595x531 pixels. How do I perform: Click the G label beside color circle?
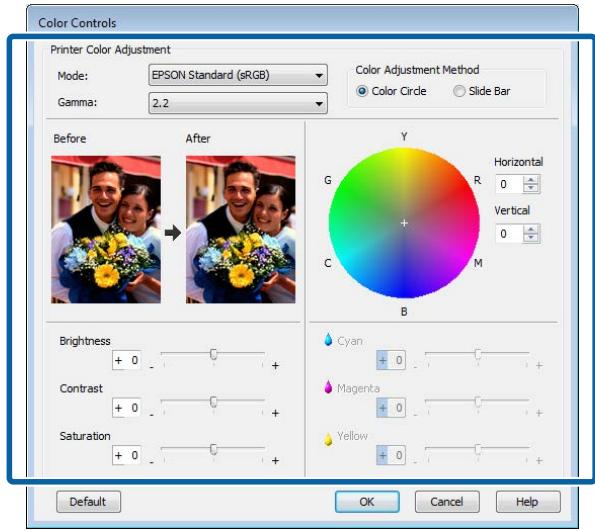coord(328,180)
